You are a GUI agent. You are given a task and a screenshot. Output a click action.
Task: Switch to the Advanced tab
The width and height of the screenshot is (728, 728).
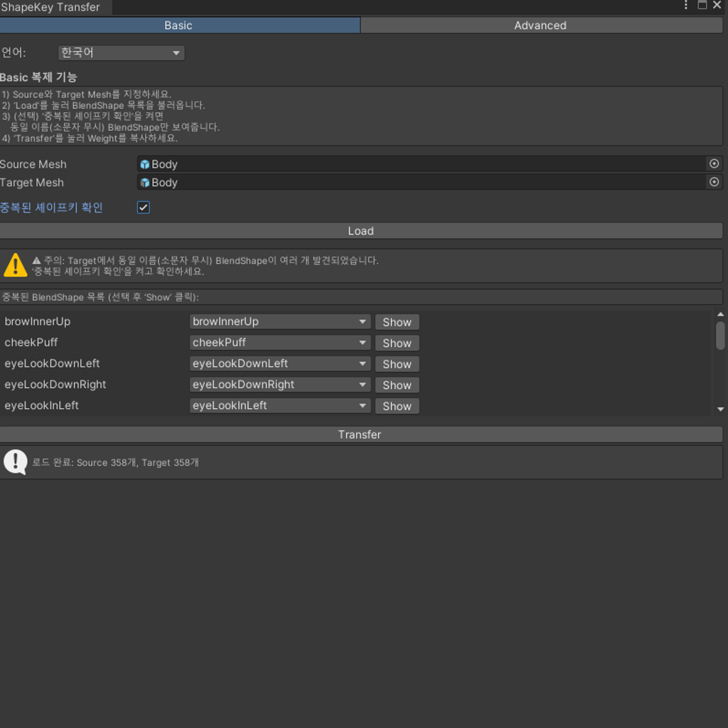[540, 25]
